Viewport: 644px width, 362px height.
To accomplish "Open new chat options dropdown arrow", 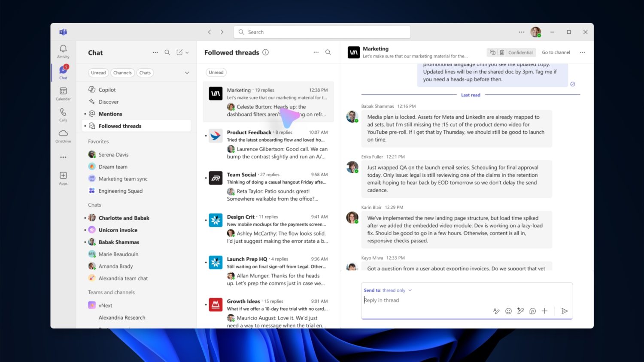I will pos(187,52).
